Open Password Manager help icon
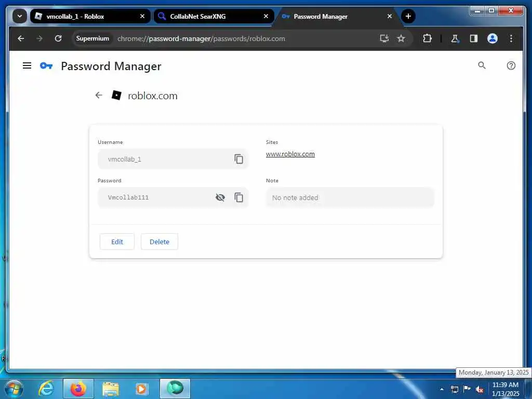532x399 pixels. pos(511,65)
